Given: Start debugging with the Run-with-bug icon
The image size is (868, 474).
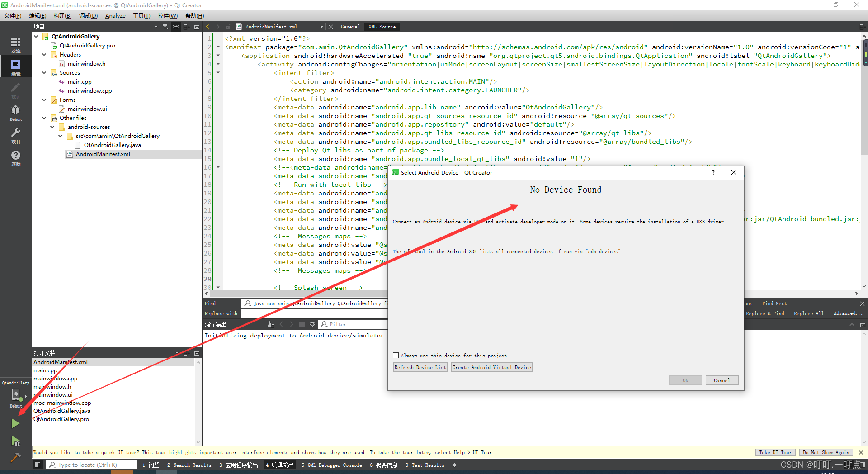Looking at the screenshot, I should [15, 441].
